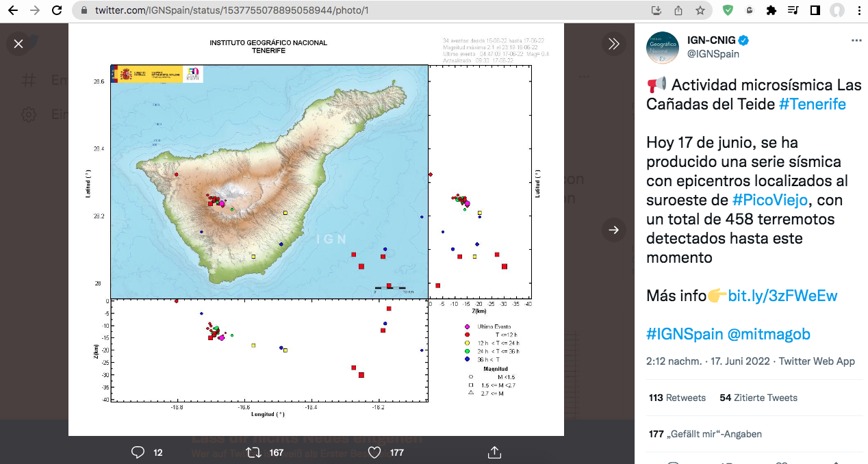Open the Explore hashtag icon in sidebar
Image resolution: width=868 pixels, height=464 pixels.
[28, 80]
